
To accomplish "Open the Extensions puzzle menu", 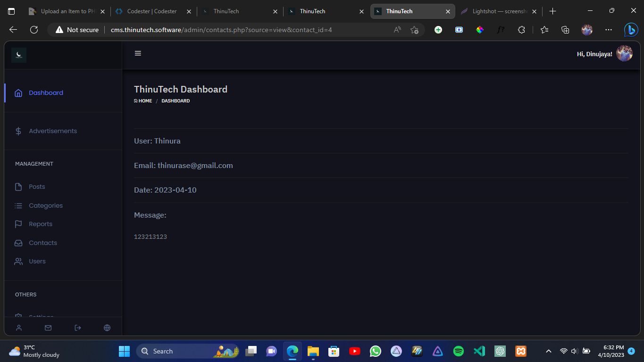I will (521, 30).
